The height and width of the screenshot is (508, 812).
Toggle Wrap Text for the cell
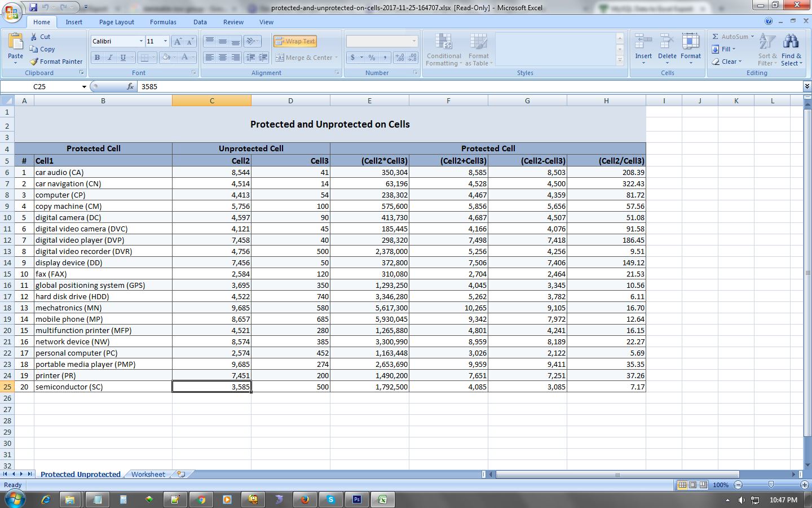tap(295, 41)
